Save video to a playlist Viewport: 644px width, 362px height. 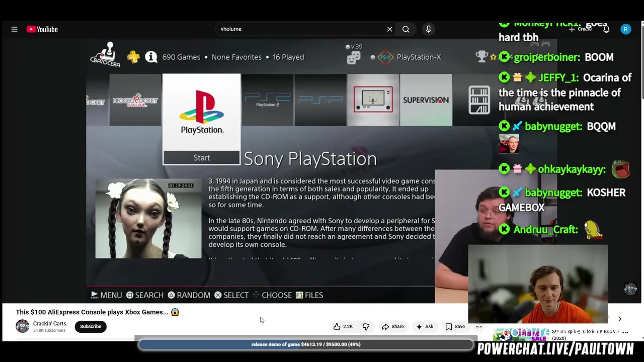pos(455,327)
